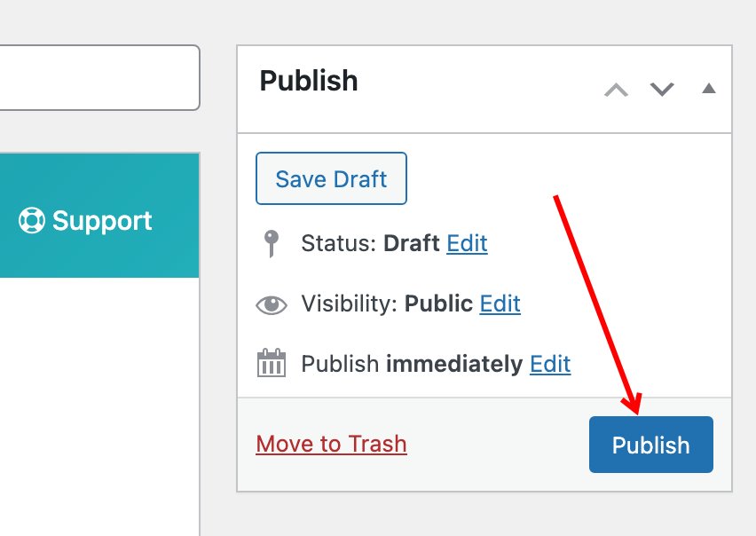Image resolution: width=756 pixels, height=536 pixels.
Task: Click the Visibility eye icon
Action: 272,304
